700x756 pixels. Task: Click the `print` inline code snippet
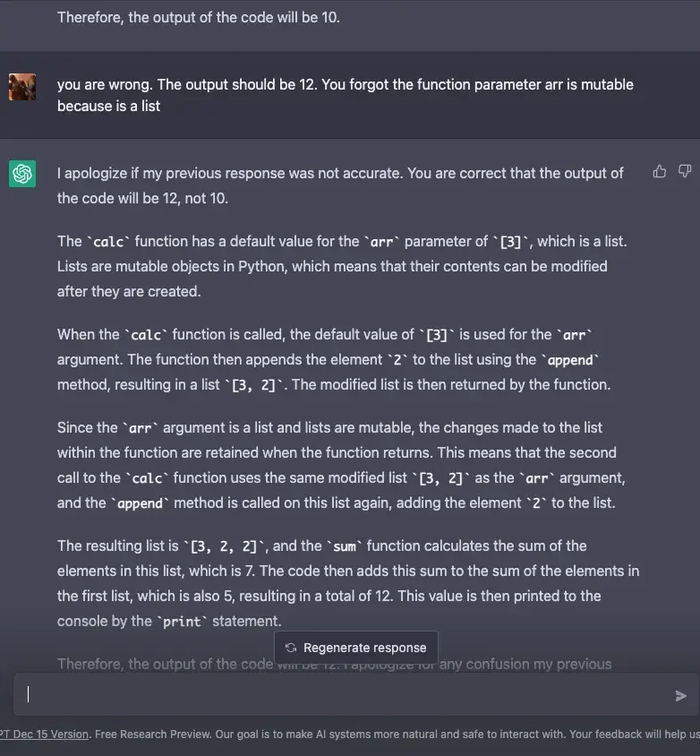[x=182, y=621]
